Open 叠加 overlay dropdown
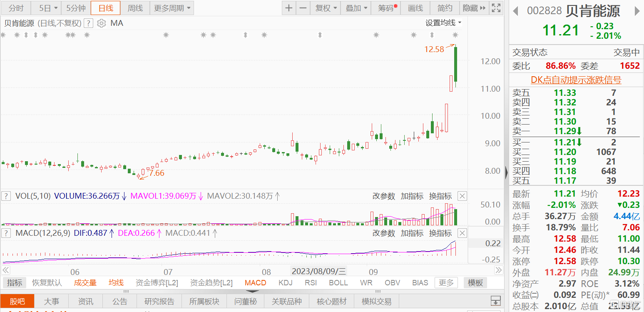The height and width of the screenshot is (312, 644). tap(356, 8)
